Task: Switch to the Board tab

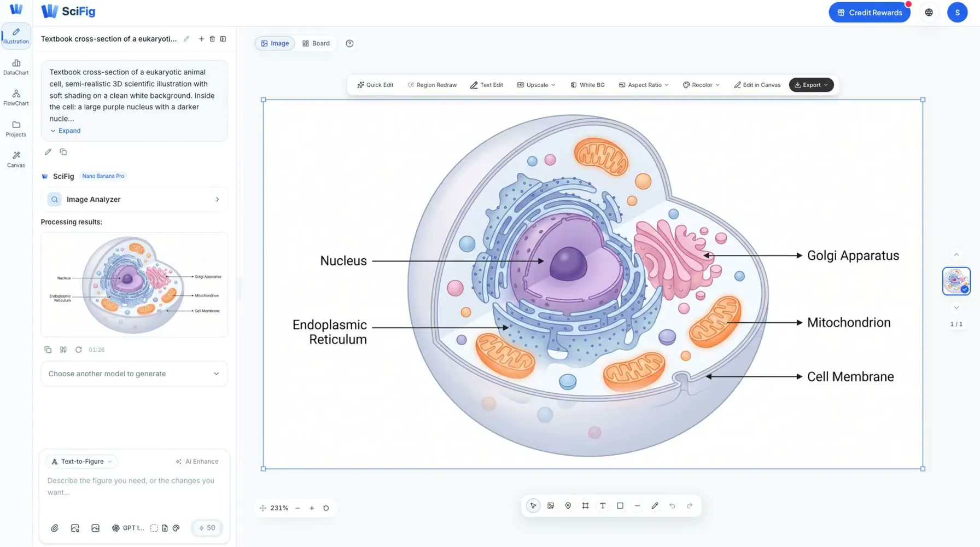Action: click(x=316, y=43)
